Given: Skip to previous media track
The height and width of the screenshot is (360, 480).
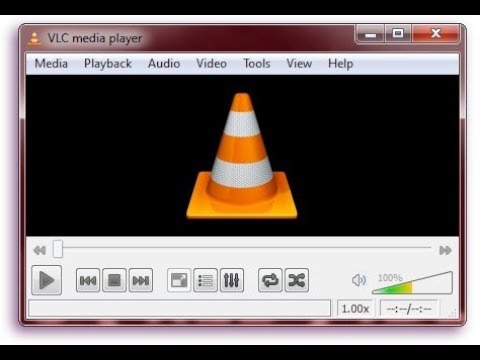Looking at the screenshot, I should pos(88,280).
